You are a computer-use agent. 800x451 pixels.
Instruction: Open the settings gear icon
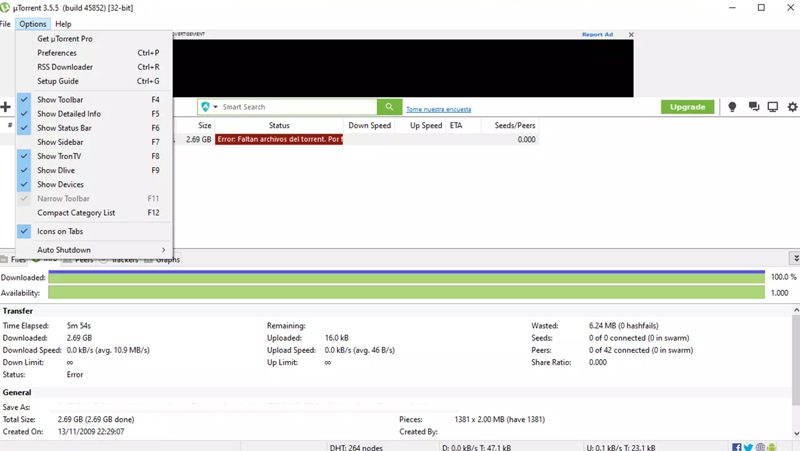click(792, 107)
